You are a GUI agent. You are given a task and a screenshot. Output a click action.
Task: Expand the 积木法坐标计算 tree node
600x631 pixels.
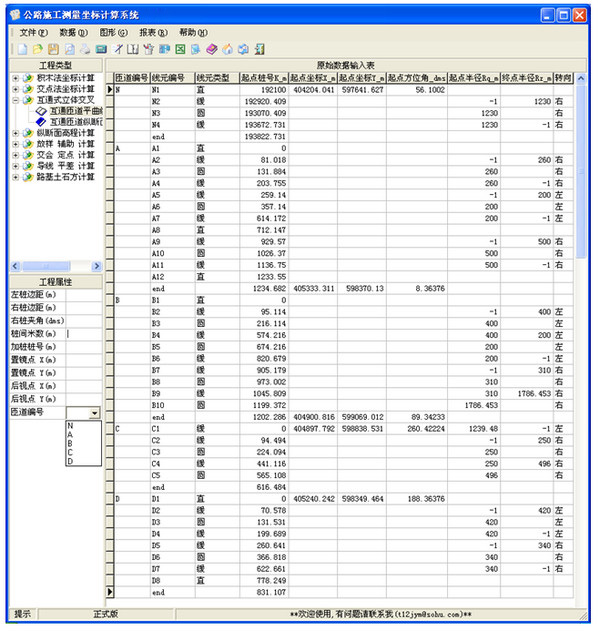(15, 78)
